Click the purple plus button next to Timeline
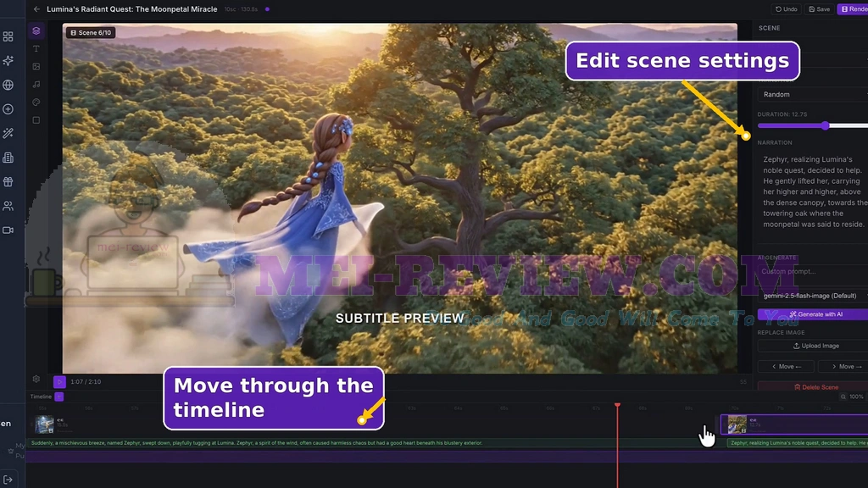868x488 pixels. click(58, 396)
